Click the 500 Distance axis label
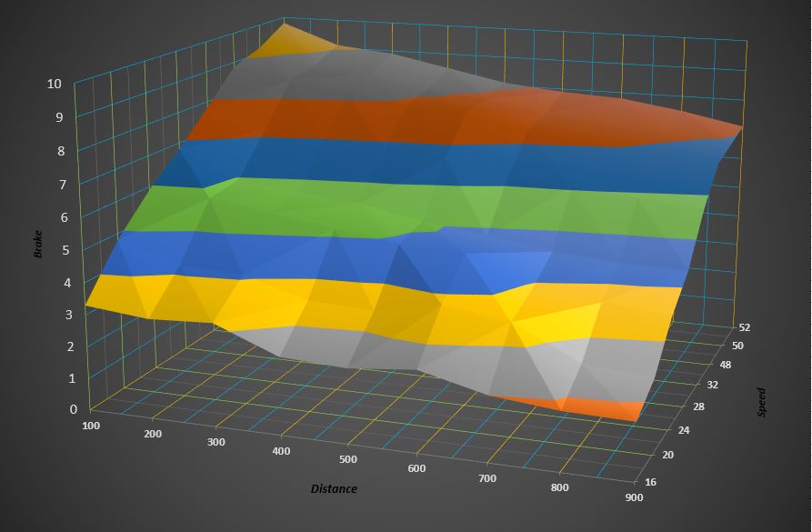Viewport: 812px width, 532px height. (347, 460)
